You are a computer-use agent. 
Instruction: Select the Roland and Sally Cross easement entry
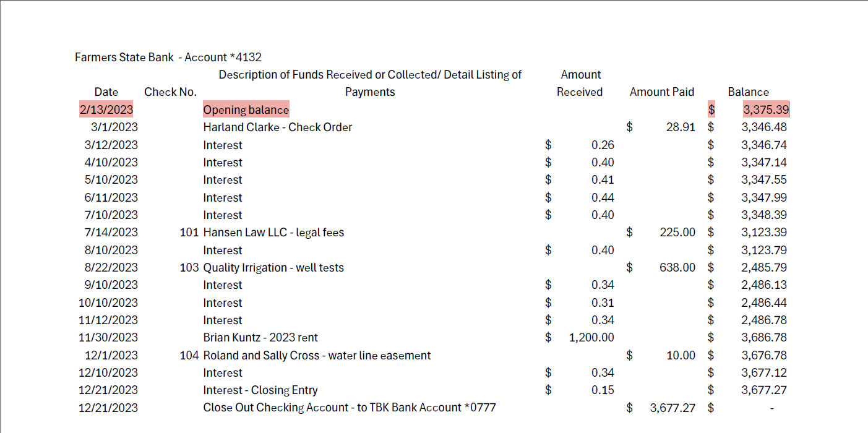click(x=317, y=356)
